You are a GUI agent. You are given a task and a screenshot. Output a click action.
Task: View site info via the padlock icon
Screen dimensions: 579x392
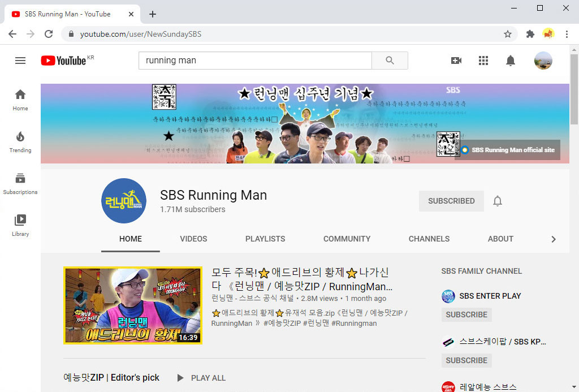[71, 34]
